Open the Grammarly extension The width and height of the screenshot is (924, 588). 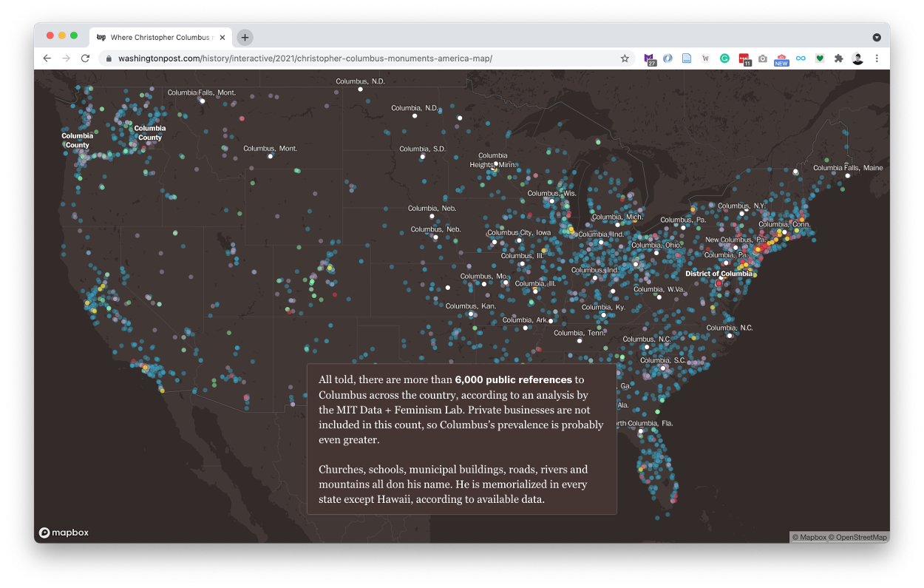(x=724, y=58)
